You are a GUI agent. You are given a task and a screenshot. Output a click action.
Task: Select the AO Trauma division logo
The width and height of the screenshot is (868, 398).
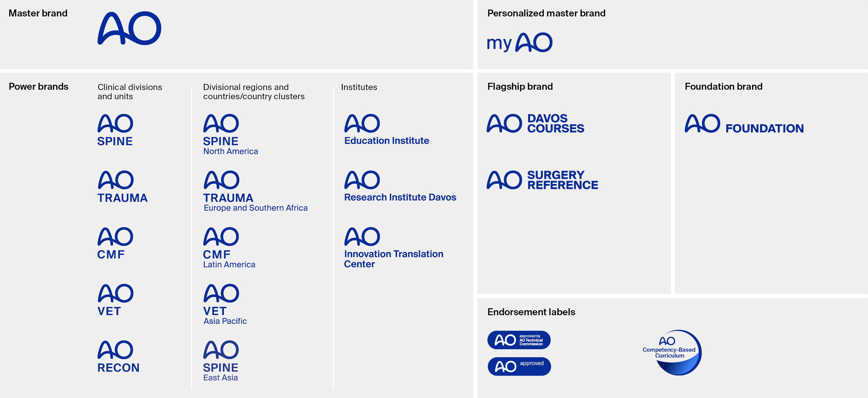click(x=122, y=186)
